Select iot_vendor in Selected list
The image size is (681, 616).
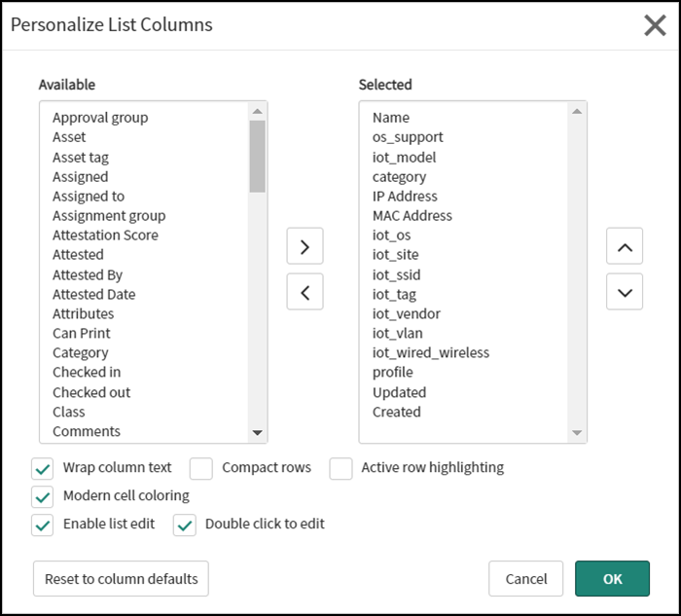(x=406, y=313)
